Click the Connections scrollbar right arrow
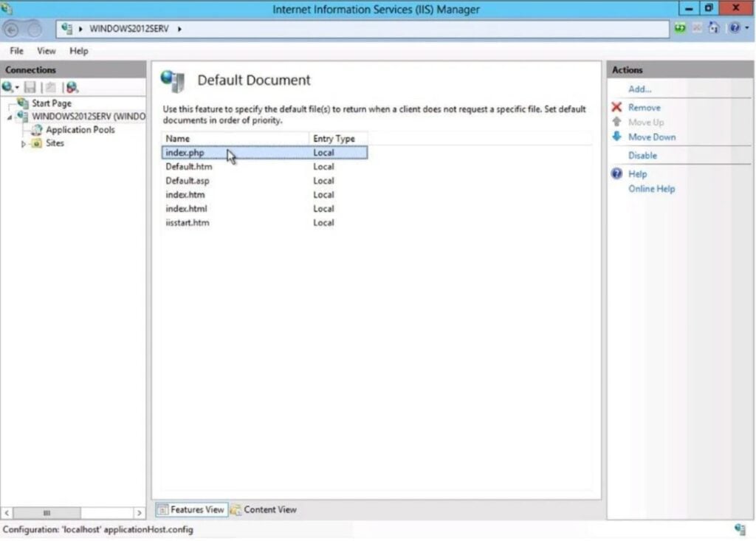 (x=140, y=512)
